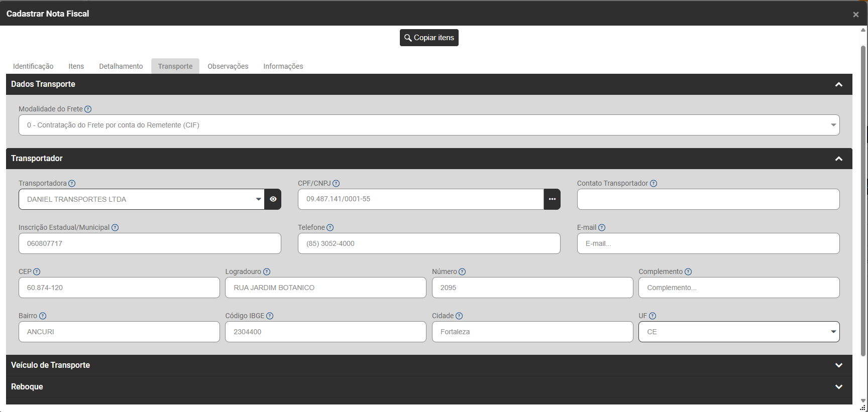Click the CPF/CNPJ input field

421,199
